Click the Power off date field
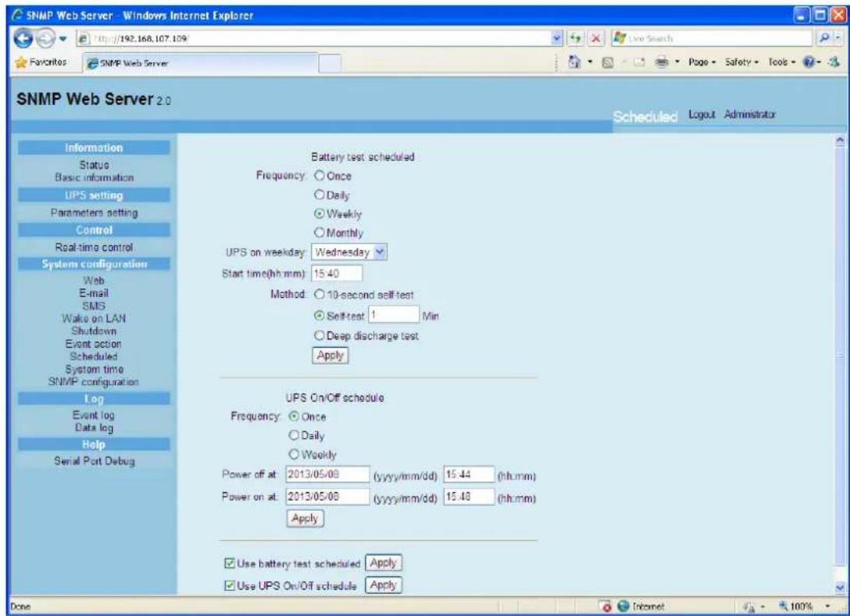 click(x=328, y=474)
